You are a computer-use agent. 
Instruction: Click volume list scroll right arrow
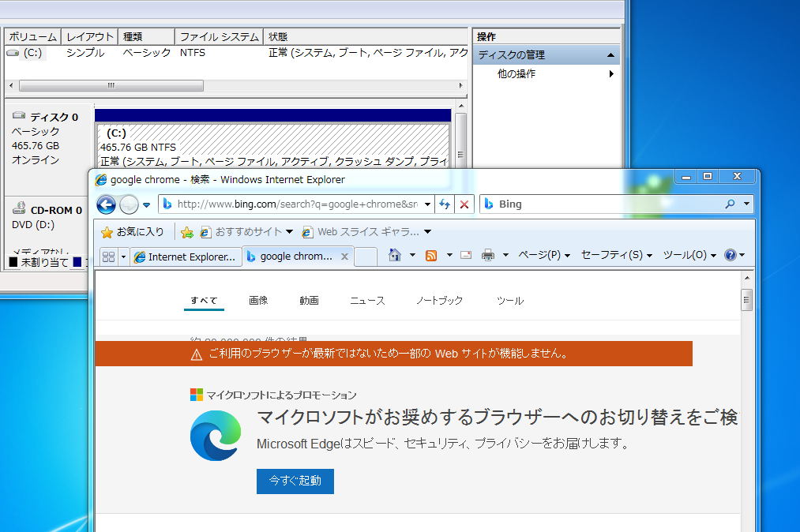click(x=460, y=86)
